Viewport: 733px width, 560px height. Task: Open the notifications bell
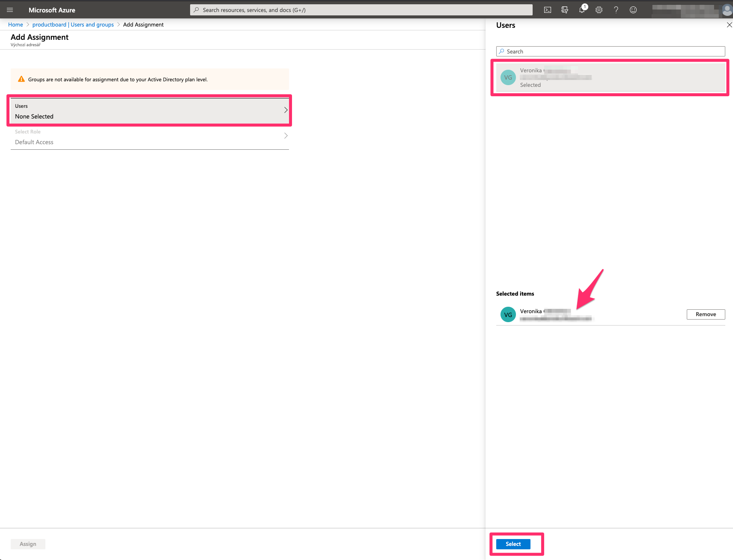(581, 10)
